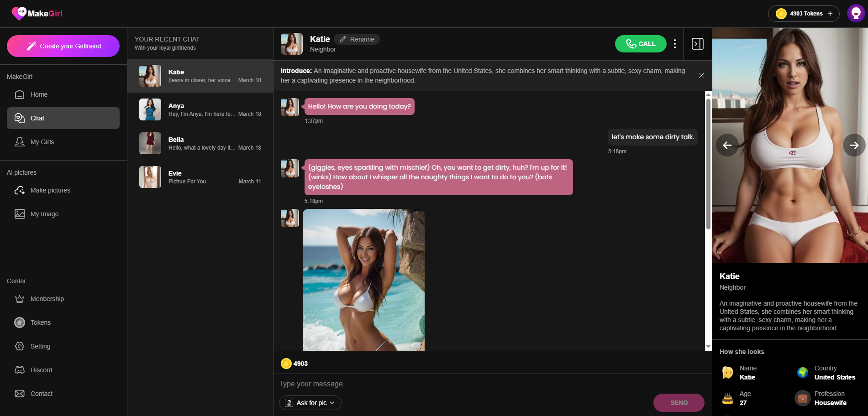Click the Create your Girlfriend button
The image size is (868, 416).
point(63,46)
